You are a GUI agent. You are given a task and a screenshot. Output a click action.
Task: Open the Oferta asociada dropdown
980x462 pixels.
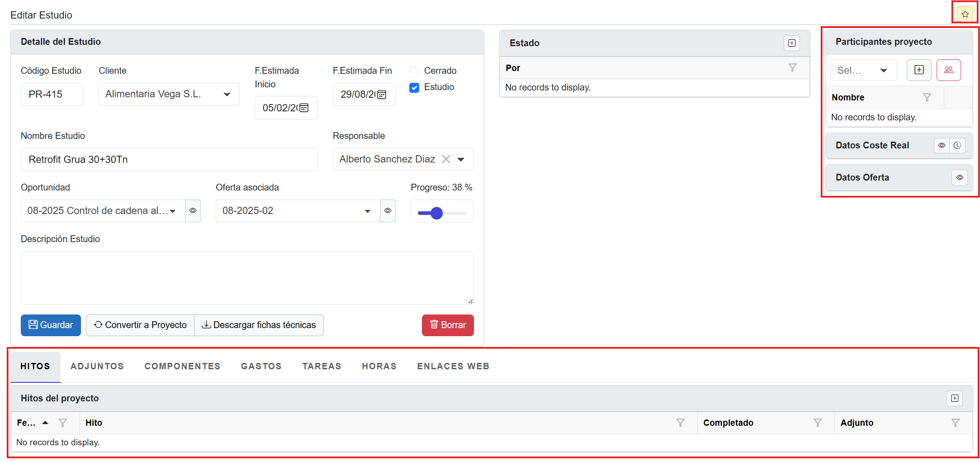coord(367,211)
